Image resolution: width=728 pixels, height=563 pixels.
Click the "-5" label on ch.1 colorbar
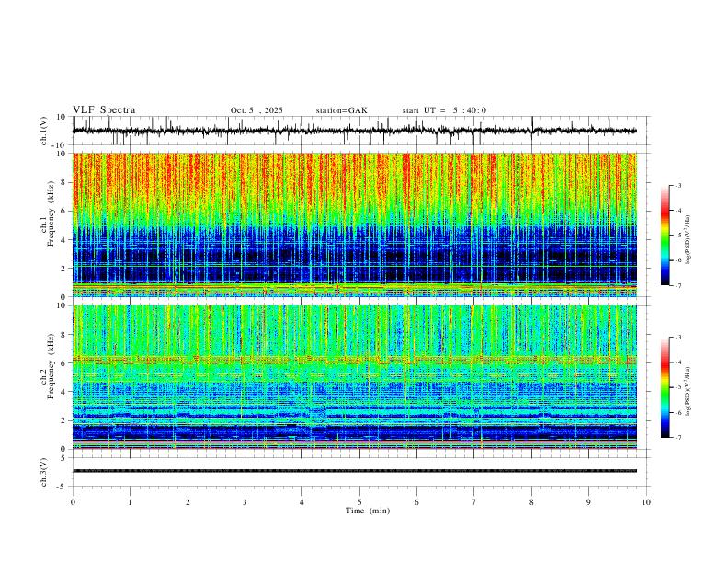677,236
